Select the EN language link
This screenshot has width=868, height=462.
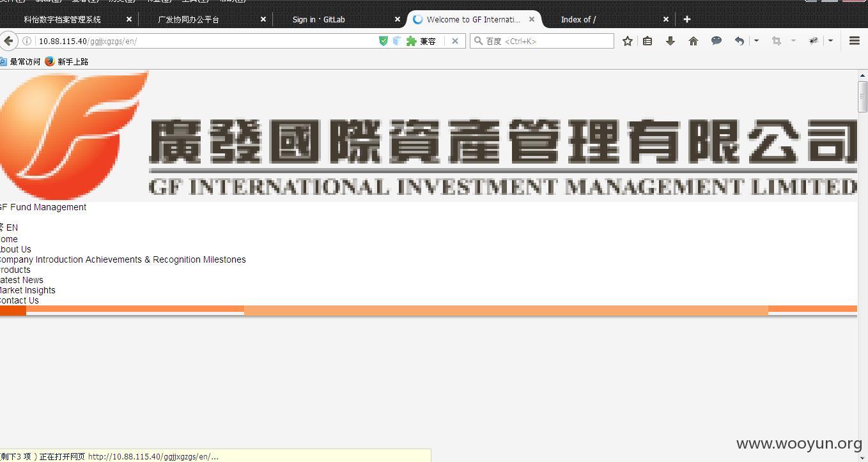point(12,227)
